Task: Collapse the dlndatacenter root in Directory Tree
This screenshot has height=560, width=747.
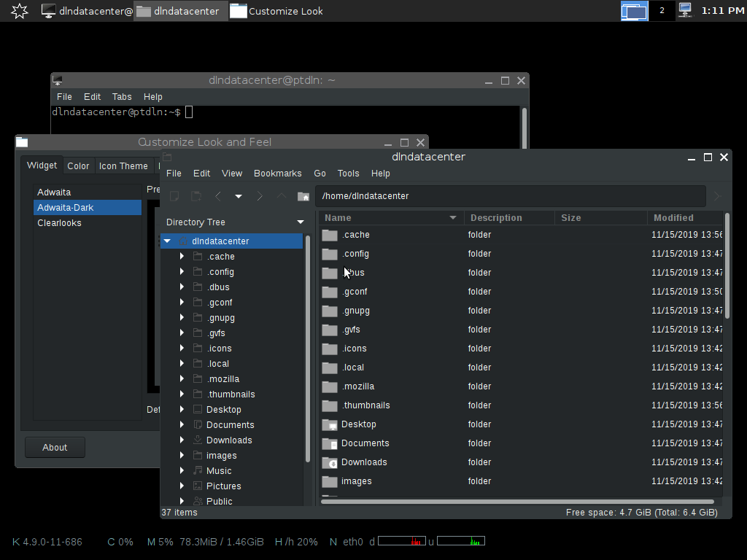Action: pos(167,241)
